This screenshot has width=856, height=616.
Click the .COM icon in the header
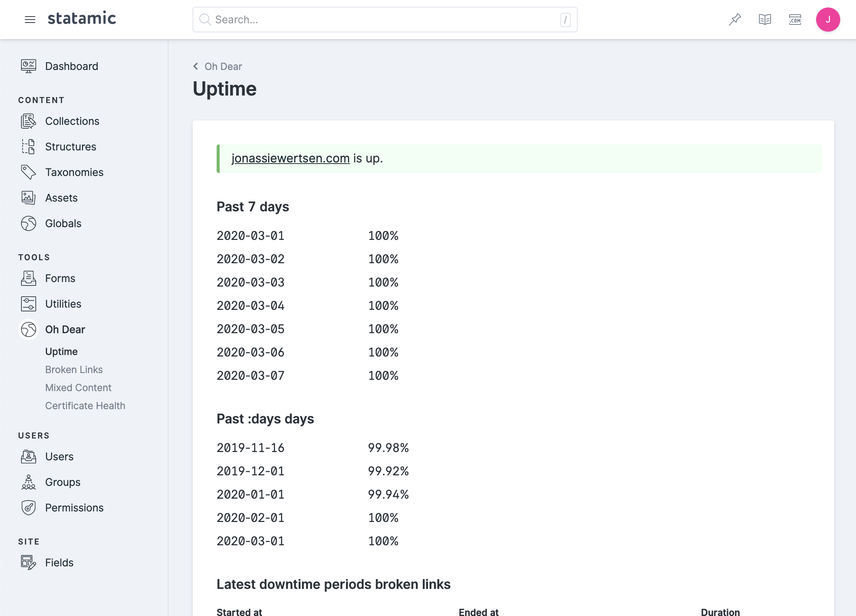pyautogui.click(x=795, y=19)
